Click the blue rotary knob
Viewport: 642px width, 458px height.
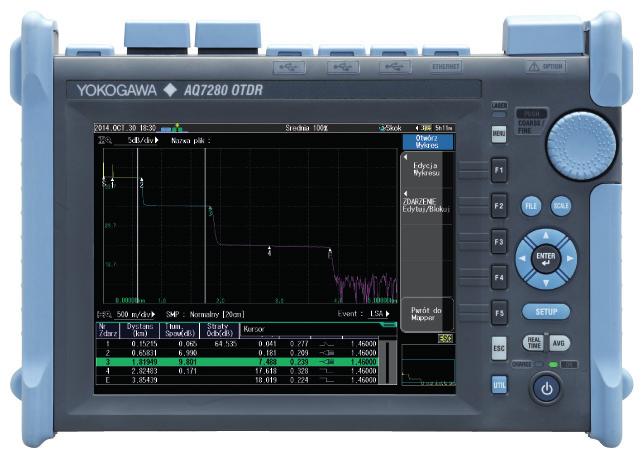[x=581, y=146]
